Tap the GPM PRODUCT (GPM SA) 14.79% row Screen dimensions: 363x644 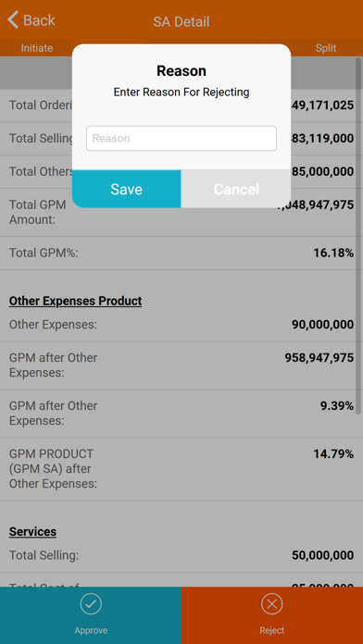point(181,469)
